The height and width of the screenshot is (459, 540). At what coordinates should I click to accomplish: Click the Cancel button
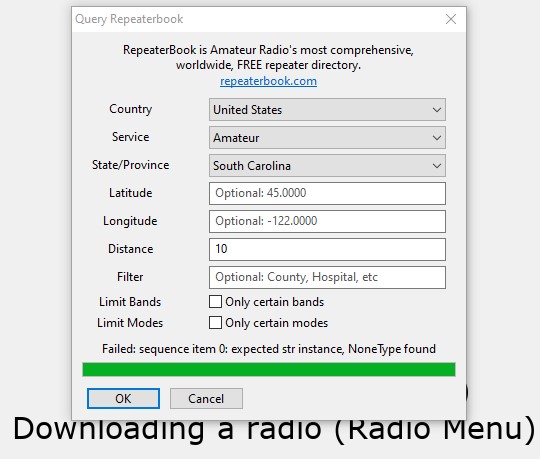(206, 399)
